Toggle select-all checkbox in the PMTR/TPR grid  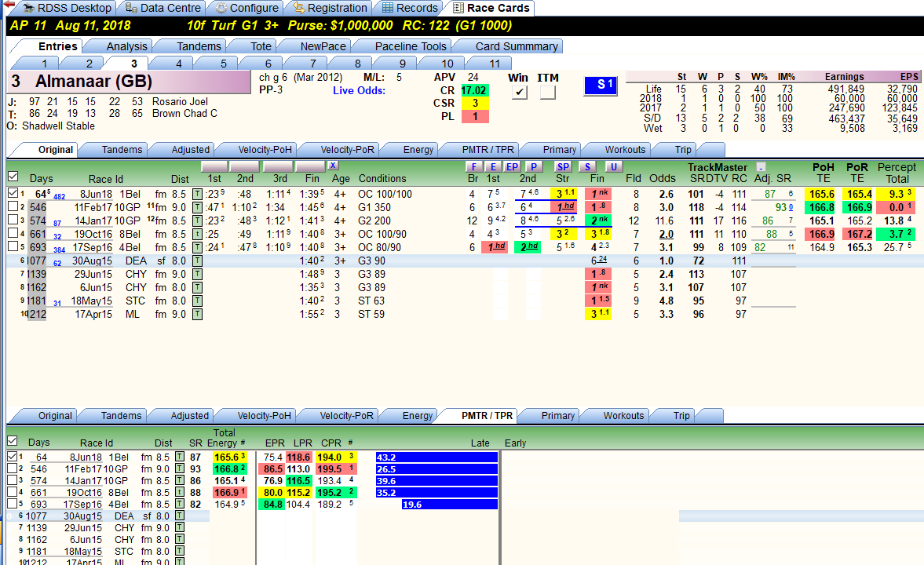coord(13,441)
